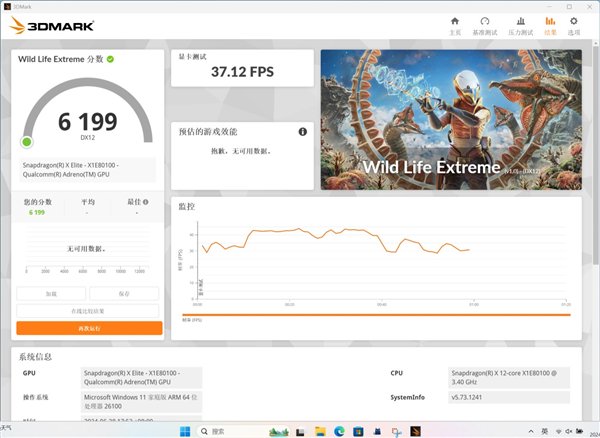This screenshot has width=600, height=438.
Task: Click the 监控 monitoring heading
Action: coord(187,207)
